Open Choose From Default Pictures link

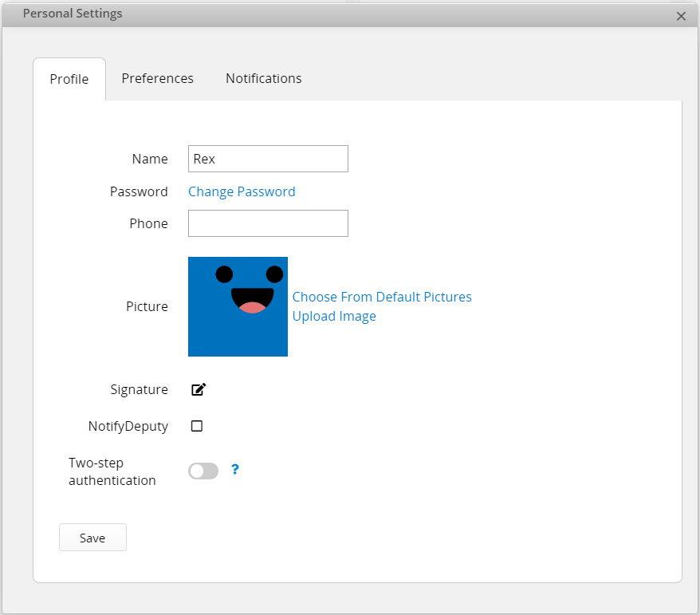point(382,297)
